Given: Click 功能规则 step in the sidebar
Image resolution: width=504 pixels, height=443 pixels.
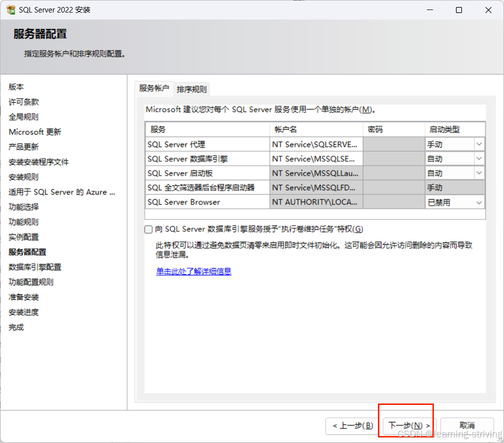Looking at the screenshot, I should coord(24,222).
